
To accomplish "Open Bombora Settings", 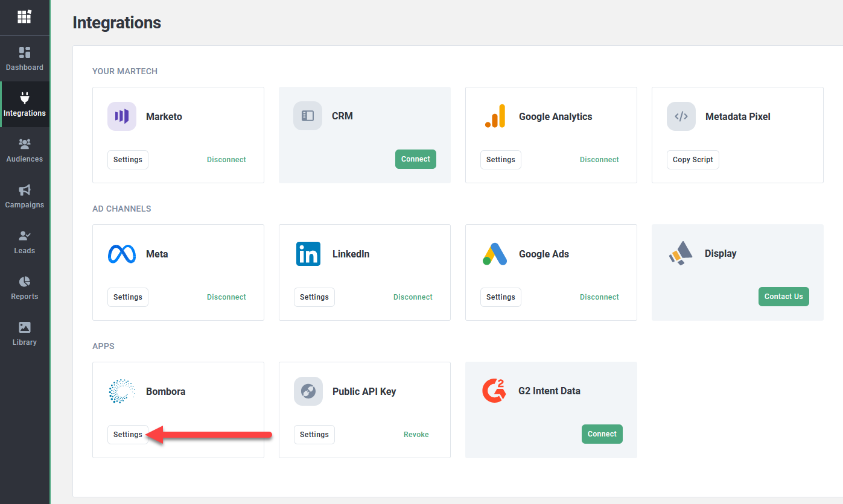I will coord(128,435).
